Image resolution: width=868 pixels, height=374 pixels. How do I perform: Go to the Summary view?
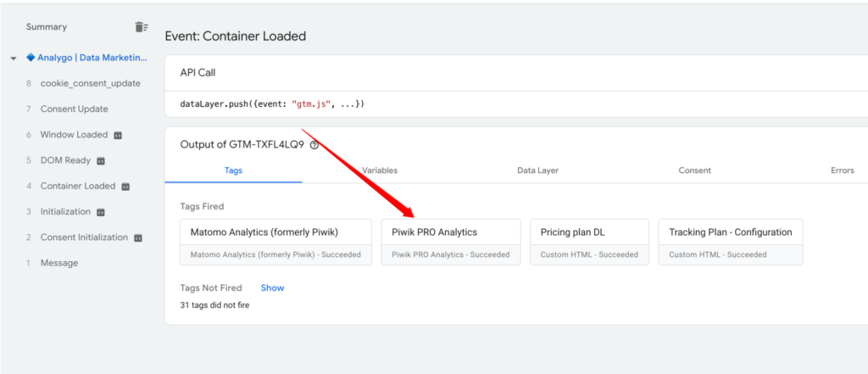point(47,27)
